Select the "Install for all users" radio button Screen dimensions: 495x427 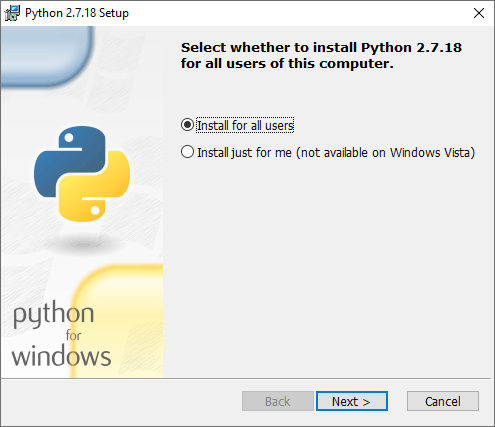click(x=187, y=125)
